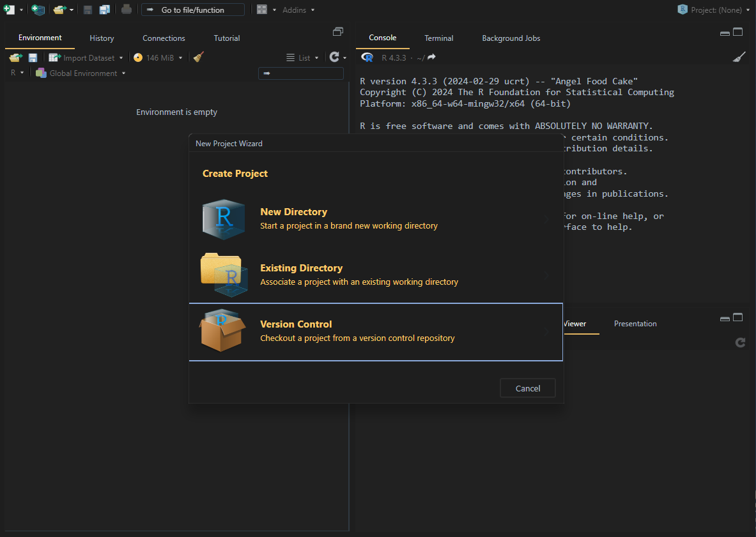
Task: Expand the recent files dropdown beside Open File
Action: (72, 10)
